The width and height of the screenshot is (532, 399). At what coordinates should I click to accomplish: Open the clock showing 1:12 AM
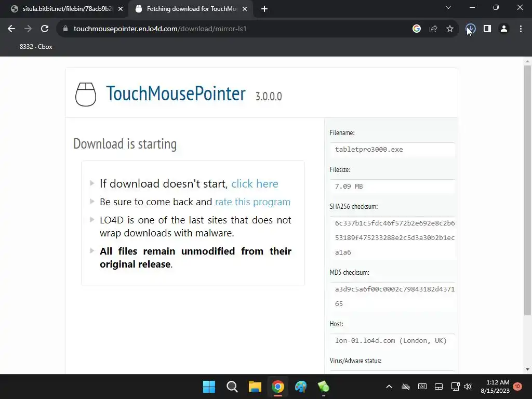(x=495, y=387)
